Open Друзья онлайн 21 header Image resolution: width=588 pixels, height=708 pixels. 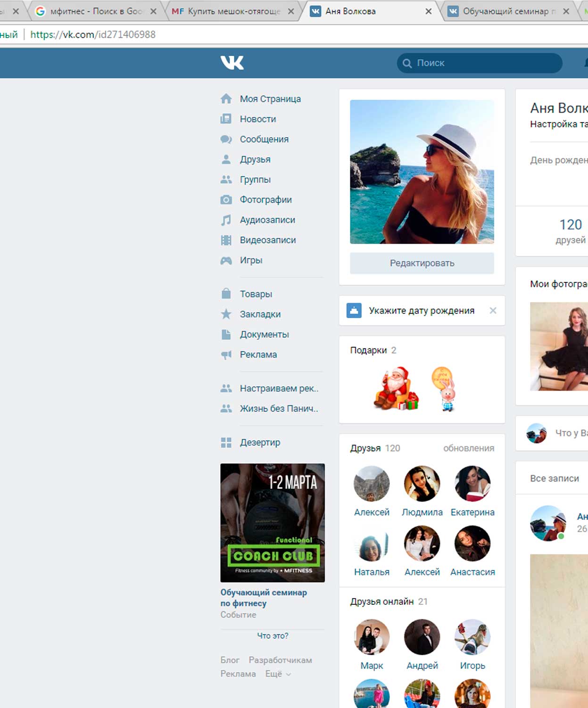pos(389,601)
